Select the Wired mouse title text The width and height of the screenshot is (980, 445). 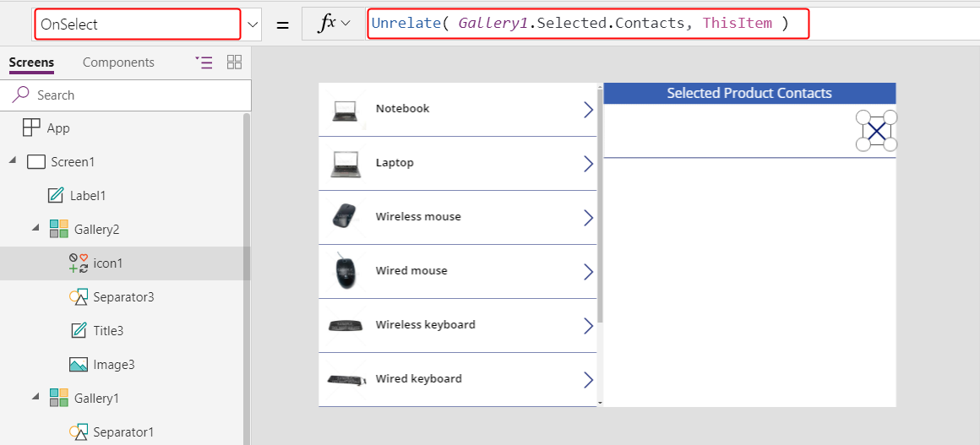[x=411, y=270]
